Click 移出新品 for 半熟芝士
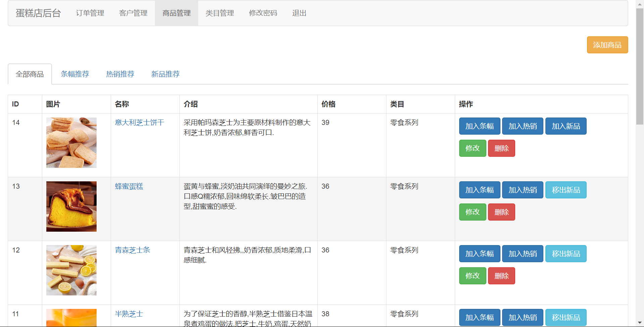The height and width of the screenshot is (327, 644). click(566, 318)
